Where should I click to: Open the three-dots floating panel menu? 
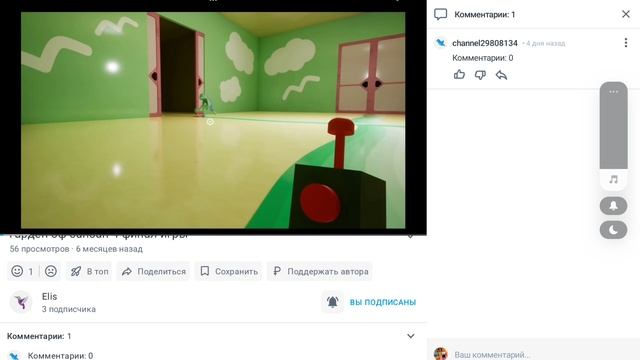[x=613, y=92]
